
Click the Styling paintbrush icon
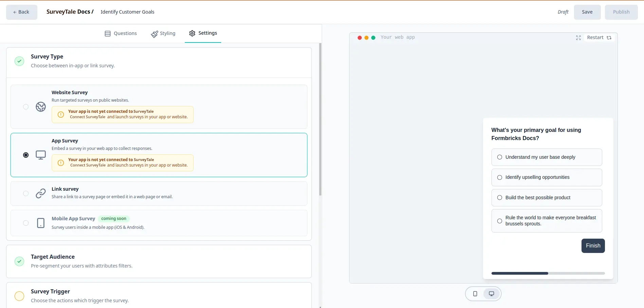tap(155, 34)
